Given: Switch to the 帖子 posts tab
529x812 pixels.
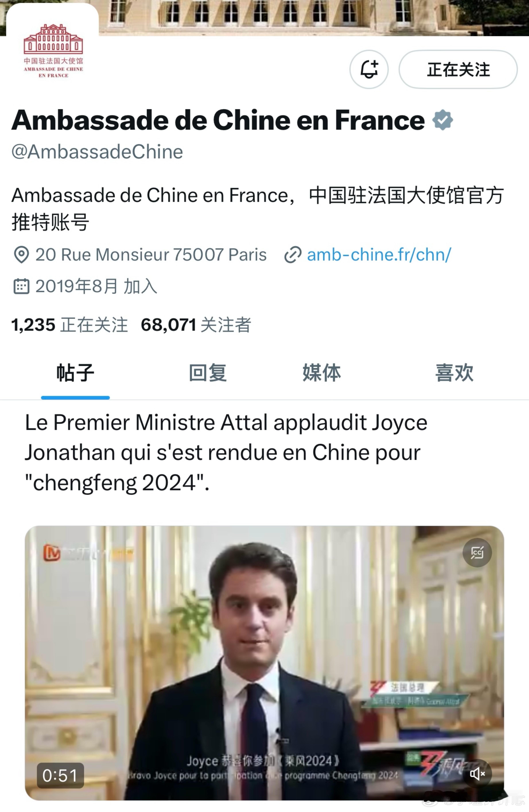Looking at the screenshot, I should [75, 373].
